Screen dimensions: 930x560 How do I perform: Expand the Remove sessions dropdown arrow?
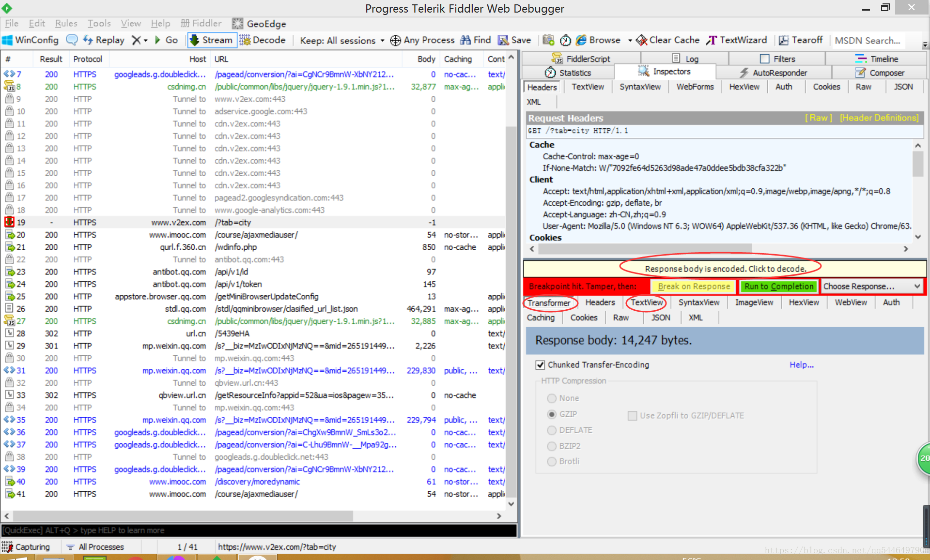click(145, 41)
